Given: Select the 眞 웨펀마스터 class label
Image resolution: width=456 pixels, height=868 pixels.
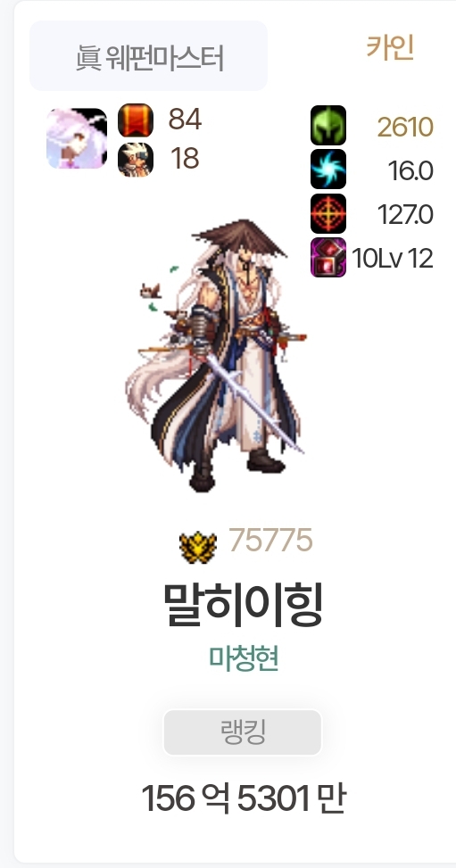Looking at the screenshot, I should point(148,56).
